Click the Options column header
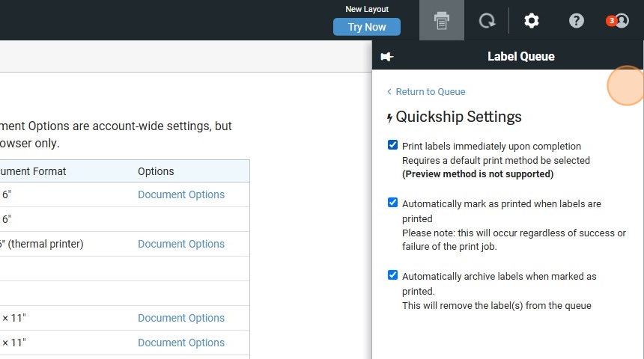This screenshot has height=359, width=644. (156, 171)
